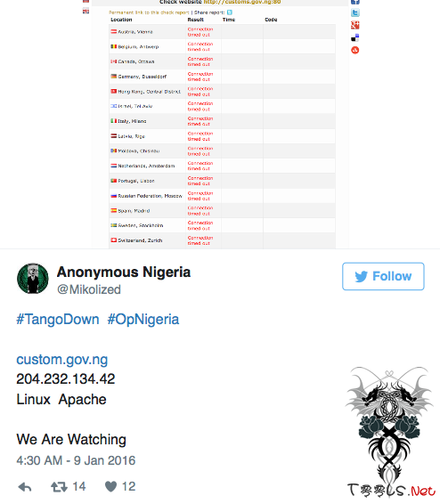440x504 pixels.
Task: Open the #OpNigeria hashtag
Action: click(x=143, y=320)
